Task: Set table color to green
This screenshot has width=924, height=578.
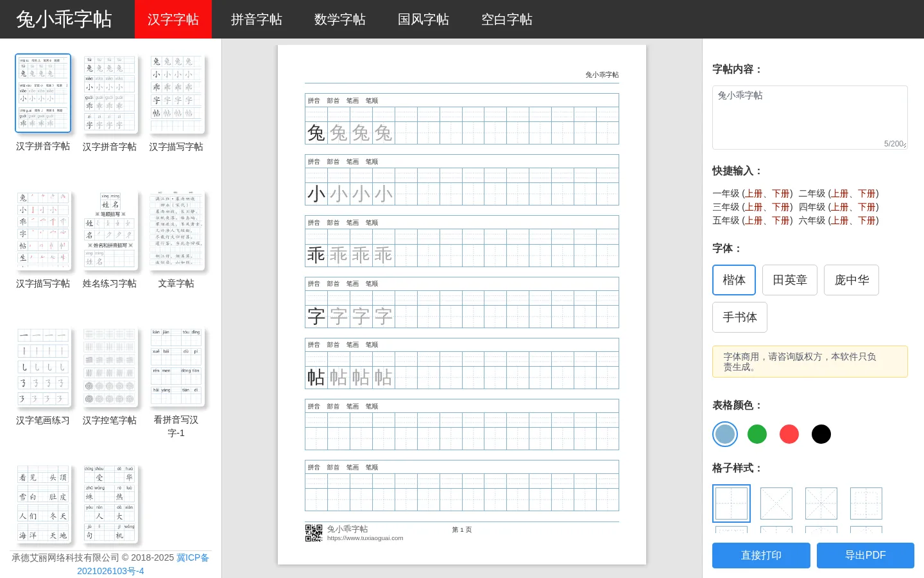Action: point(757,434)
